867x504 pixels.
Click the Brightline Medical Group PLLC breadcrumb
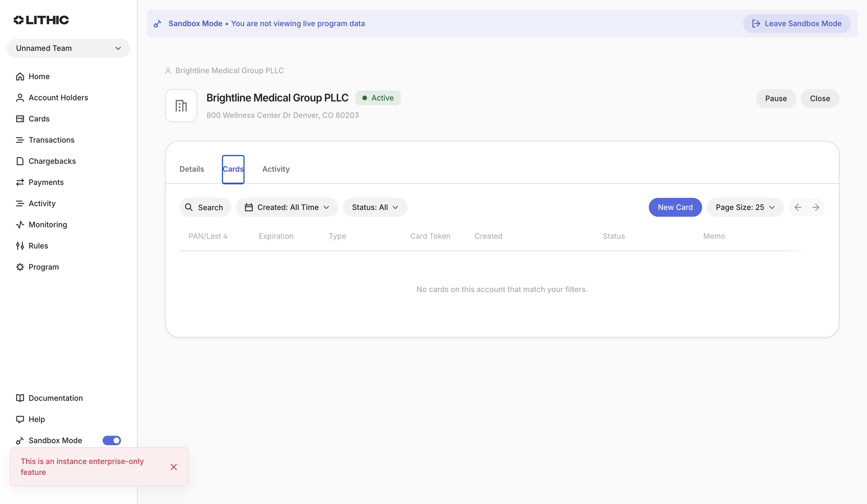[229, 70]
